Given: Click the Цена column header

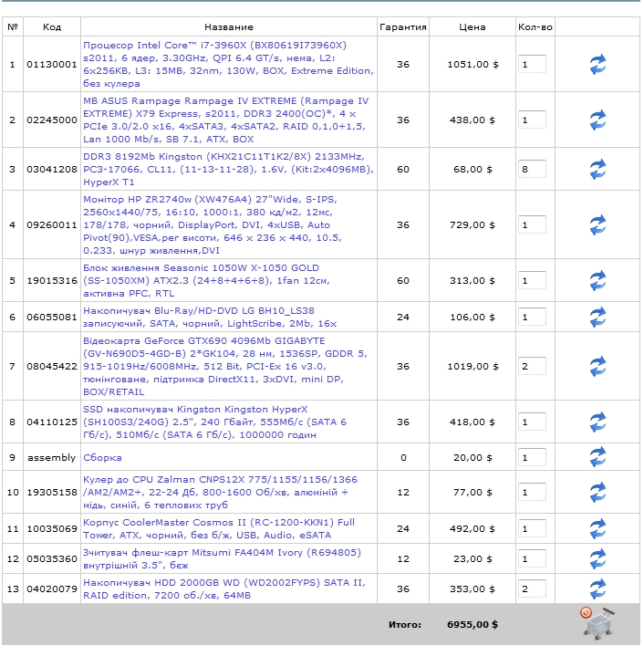Looking at the screenshot, I should pos(473,27).
